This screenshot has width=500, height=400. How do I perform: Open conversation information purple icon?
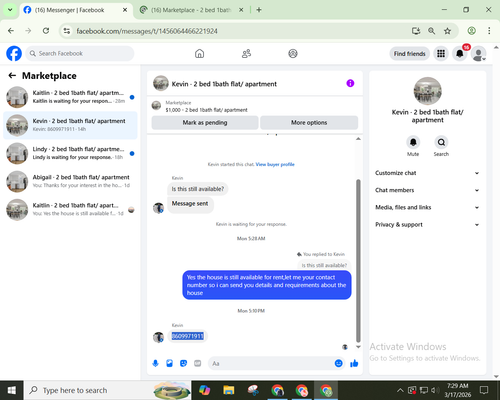(x=350, y=83)
